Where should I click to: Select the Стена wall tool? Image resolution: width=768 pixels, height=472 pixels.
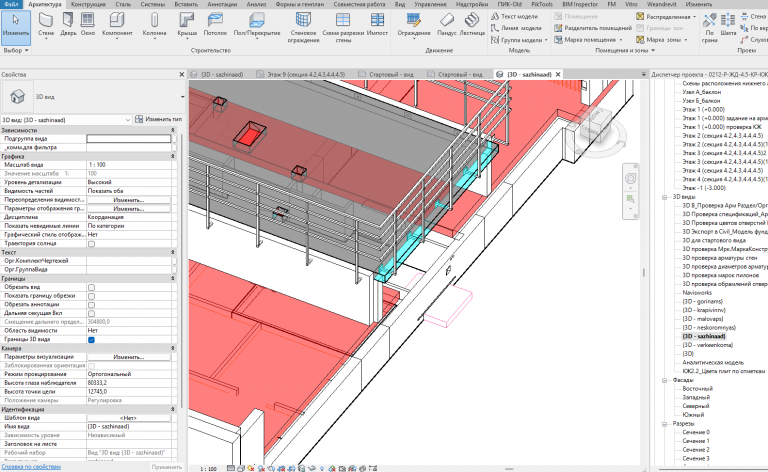point(46,25)
